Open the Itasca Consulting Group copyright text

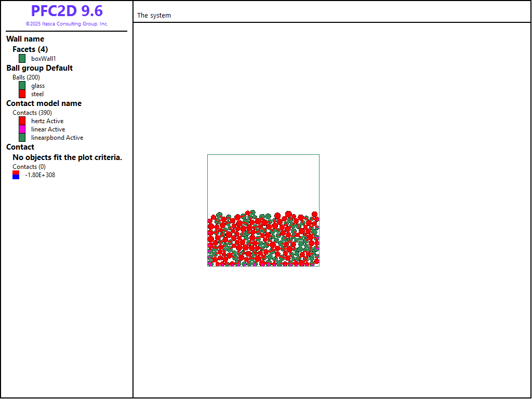(x=66, y=24)
